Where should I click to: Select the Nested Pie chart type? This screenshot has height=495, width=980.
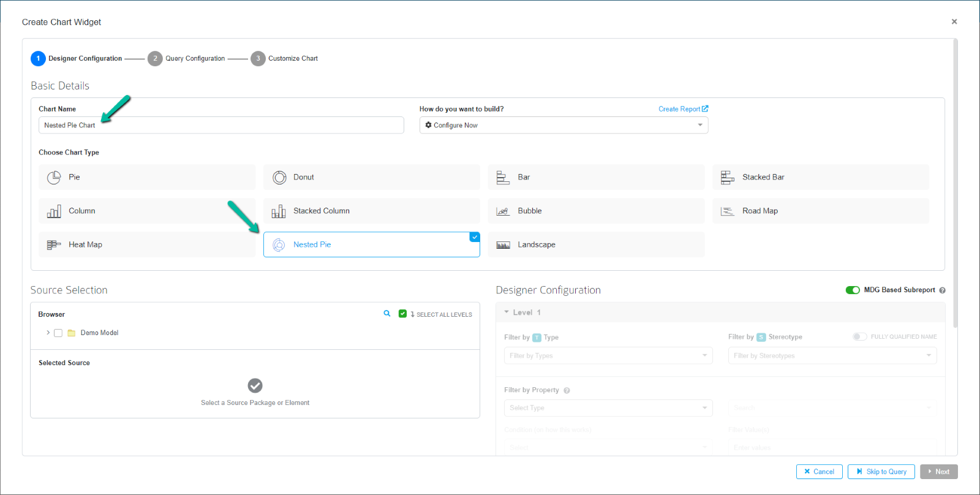(372, 244)
